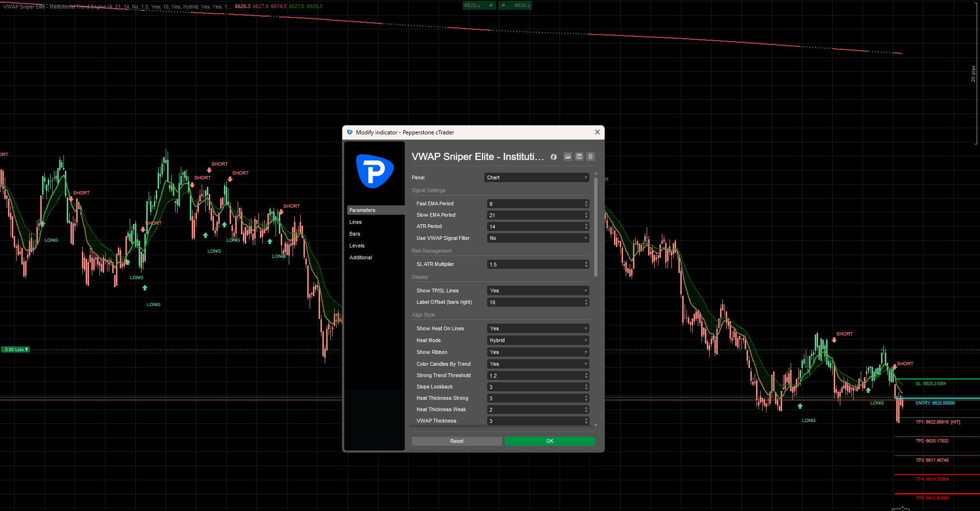Click the Pepperstone icon in the dialog title bar
This screenshot has width=980, height=511.
[x=349, y=132]
